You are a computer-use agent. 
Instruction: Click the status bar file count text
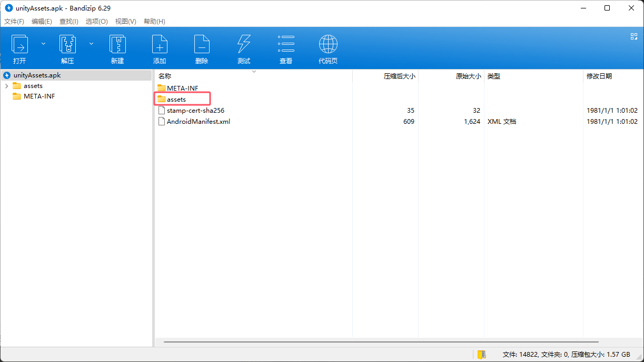tap(567, 355)
